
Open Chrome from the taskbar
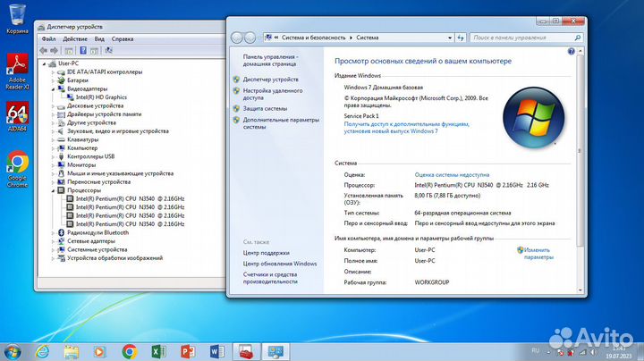click(130, 351)
